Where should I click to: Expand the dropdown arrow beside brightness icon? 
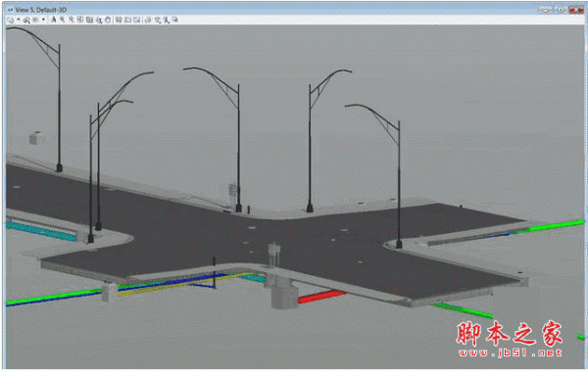pos(43,20)
